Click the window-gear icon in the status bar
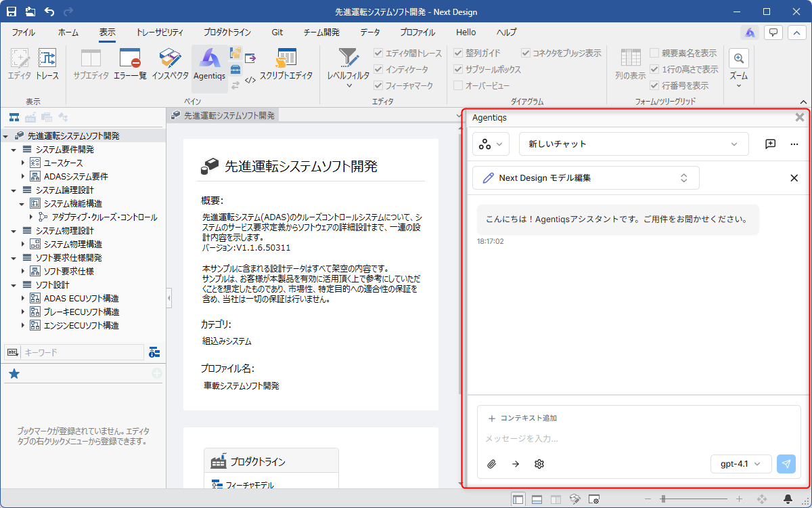812x508 pixels. [594, 499]
